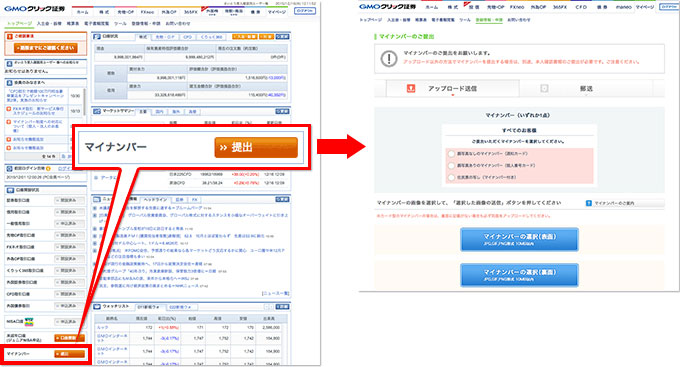
Task: Open the CFD tab on the right page
Action: (x=581, y=7)
